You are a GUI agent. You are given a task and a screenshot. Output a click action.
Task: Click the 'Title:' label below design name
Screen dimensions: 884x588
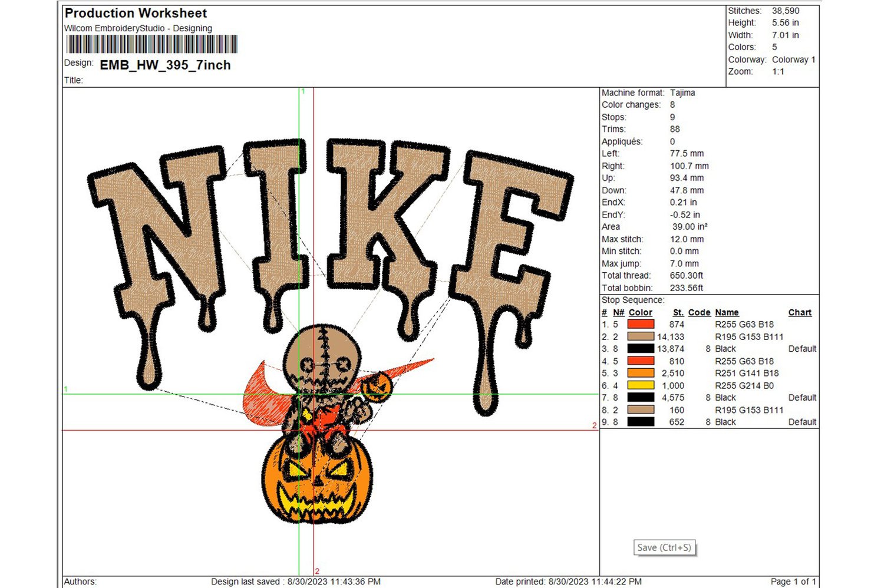[74, 80]
